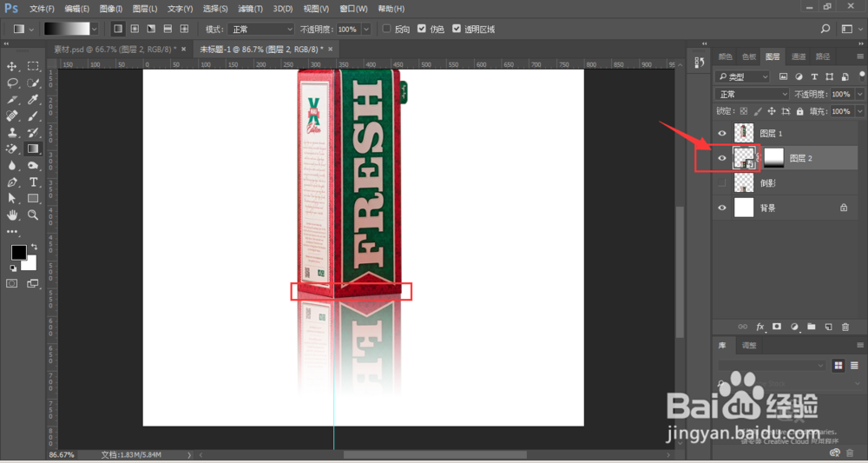Select the Spot Healing Brush tool
The width and height of the screenshot is (868, 463).
(11, 116)
